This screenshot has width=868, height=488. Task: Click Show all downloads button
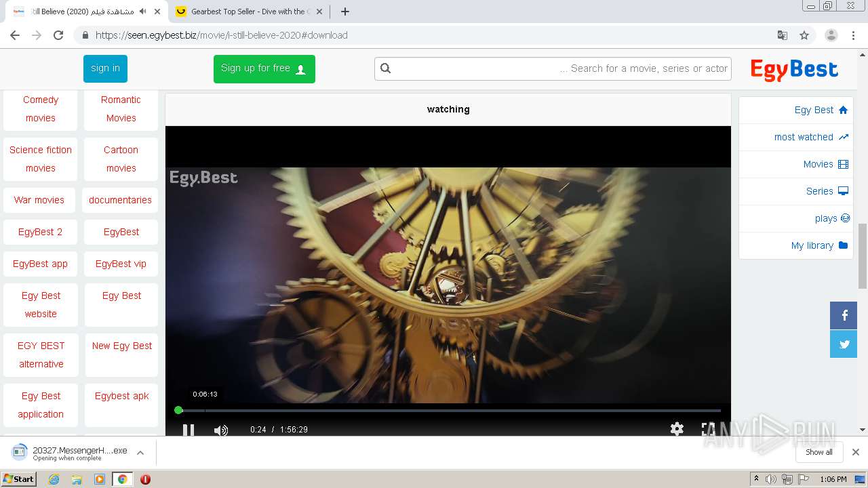coord(819,452)
